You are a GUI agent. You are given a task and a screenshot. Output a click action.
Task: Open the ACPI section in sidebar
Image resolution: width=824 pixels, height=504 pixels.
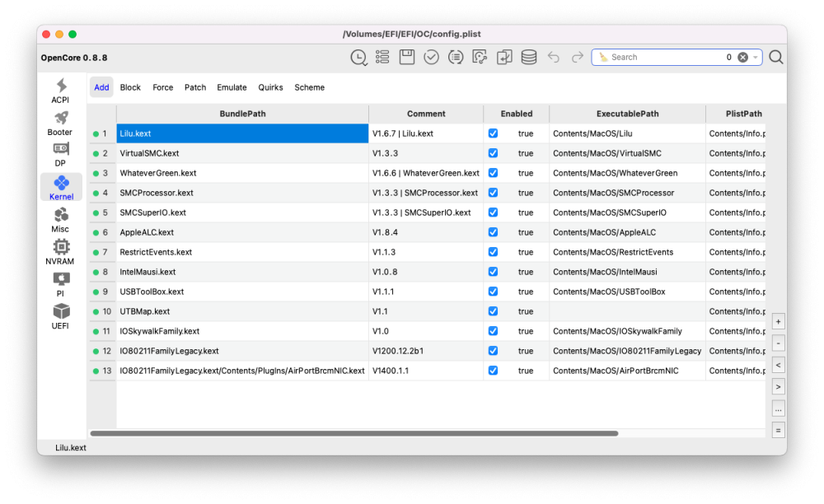pos(60,91)
